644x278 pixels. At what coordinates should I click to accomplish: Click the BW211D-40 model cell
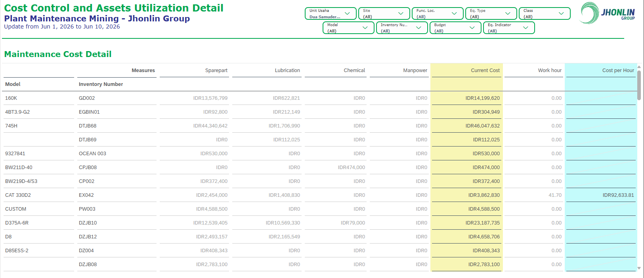(19, 168)
